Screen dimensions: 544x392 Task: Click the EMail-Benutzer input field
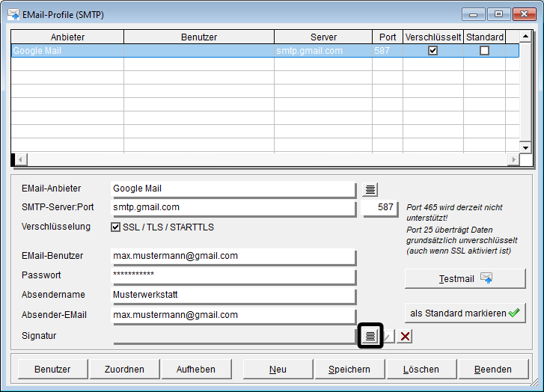pyautogui.click(x=233, y=257)
